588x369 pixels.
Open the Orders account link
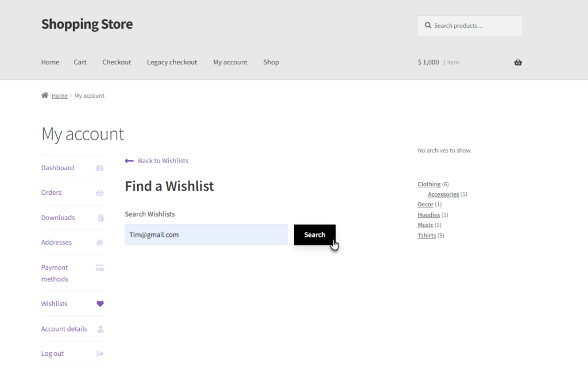51,192
